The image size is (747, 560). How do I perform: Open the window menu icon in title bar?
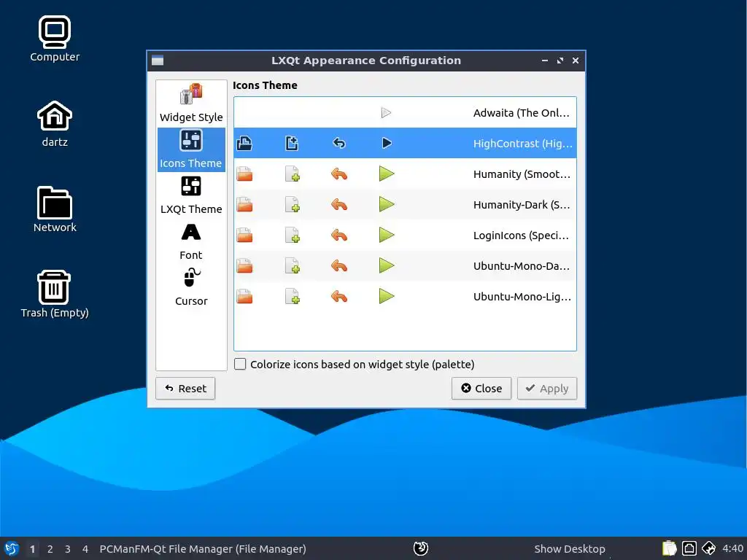point(158,61)
